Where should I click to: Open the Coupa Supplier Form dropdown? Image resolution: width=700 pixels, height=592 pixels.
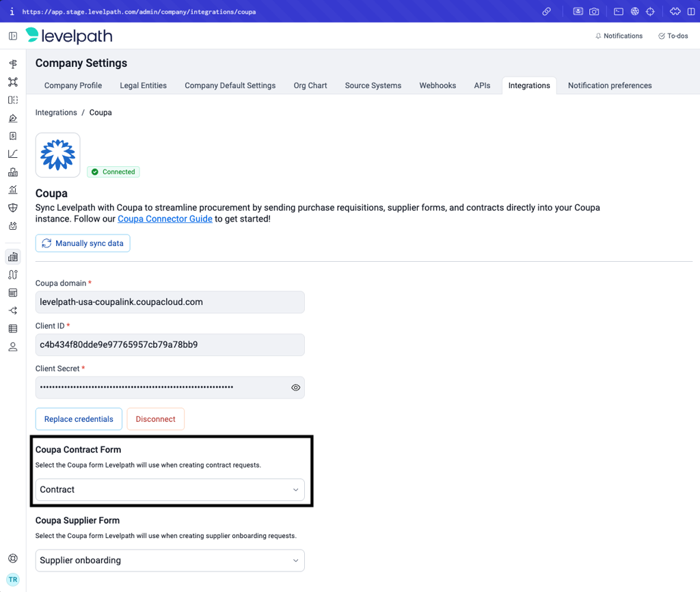tap(170, 561)
